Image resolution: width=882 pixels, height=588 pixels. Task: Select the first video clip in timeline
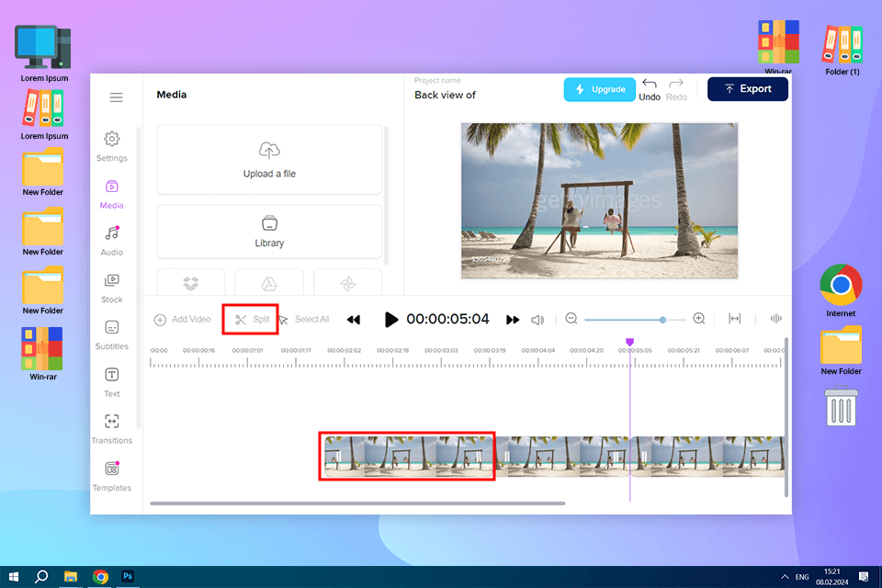(x=407, y=457)
